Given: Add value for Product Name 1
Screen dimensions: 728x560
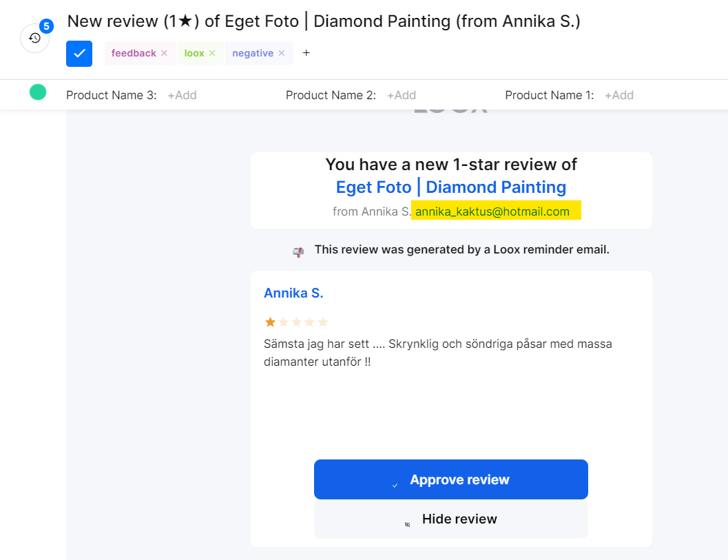Looking at the screenshot, I should tap(618, 95).
